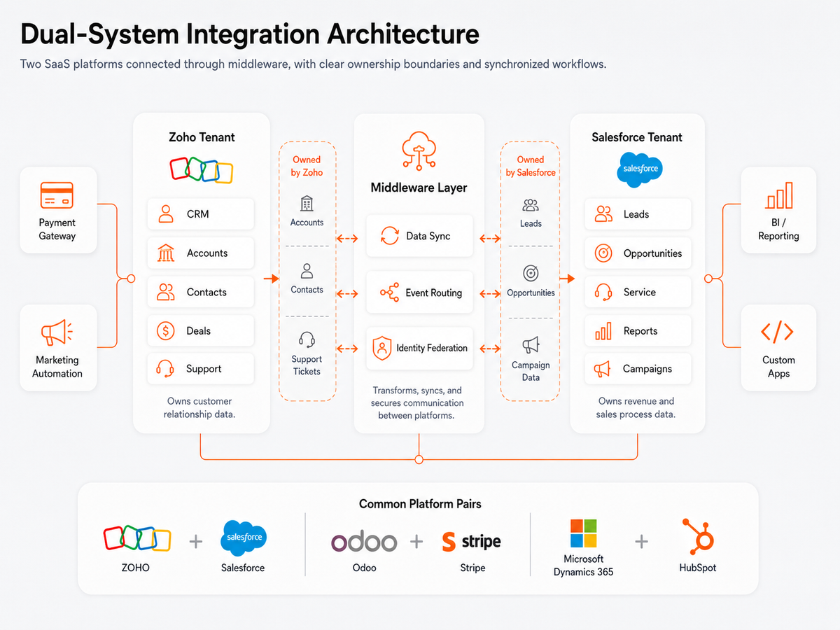The height and width of the screenshot is (630, 840).
Task: Click the Stripe logo
Action: pos(472,541)
